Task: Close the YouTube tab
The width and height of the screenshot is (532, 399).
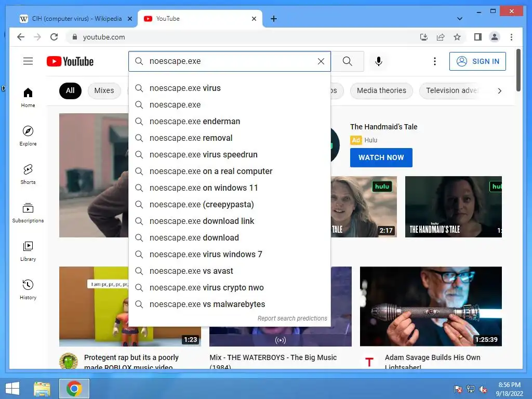Action: tap(254, 19)
